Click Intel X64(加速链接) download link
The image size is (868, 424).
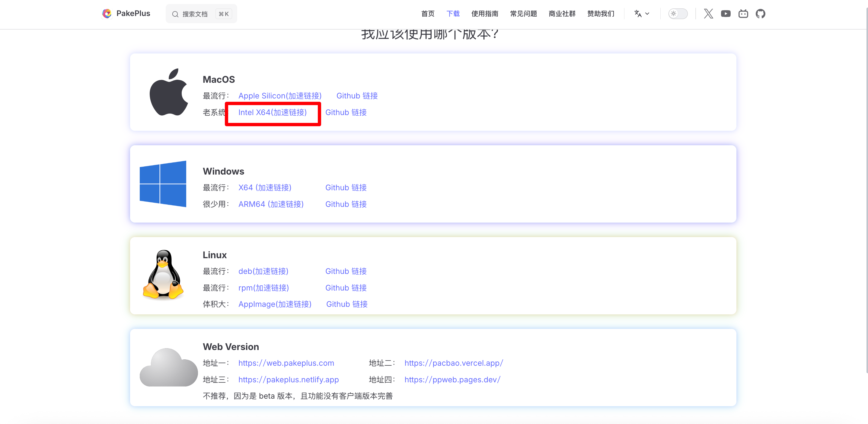click(x=272, y=112)
